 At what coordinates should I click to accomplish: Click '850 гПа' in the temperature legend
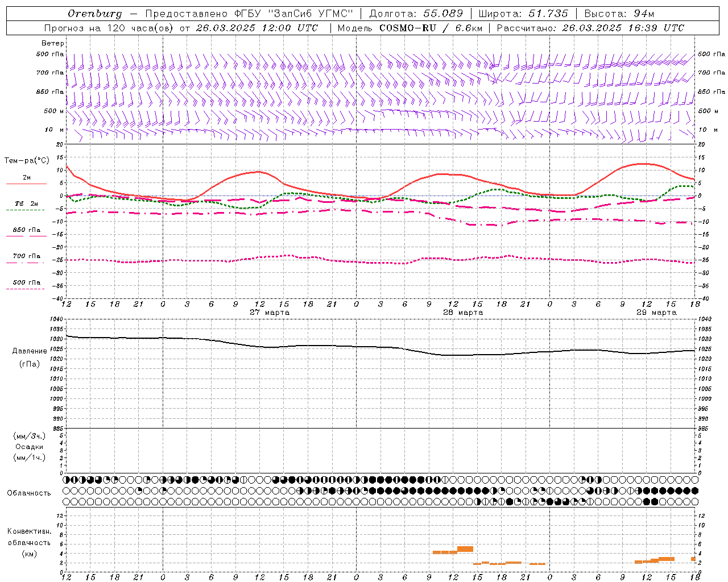(x=27, y=230)
